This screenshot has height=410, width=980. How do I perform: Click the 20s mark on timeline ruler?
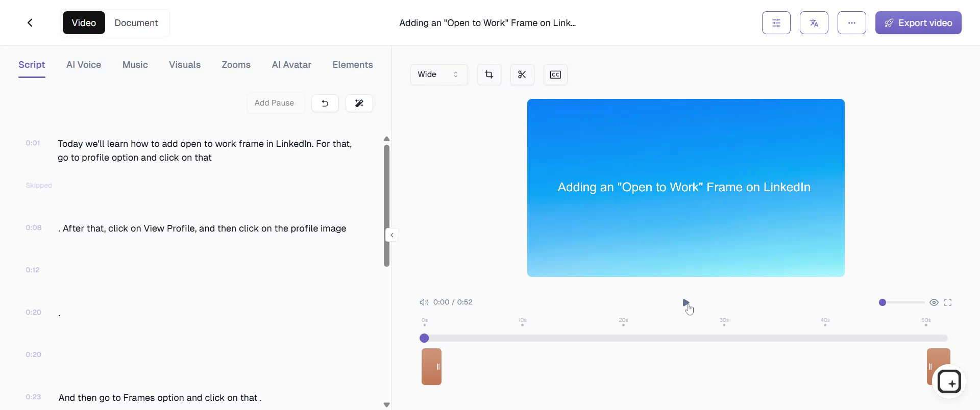[x=623, y=322]
